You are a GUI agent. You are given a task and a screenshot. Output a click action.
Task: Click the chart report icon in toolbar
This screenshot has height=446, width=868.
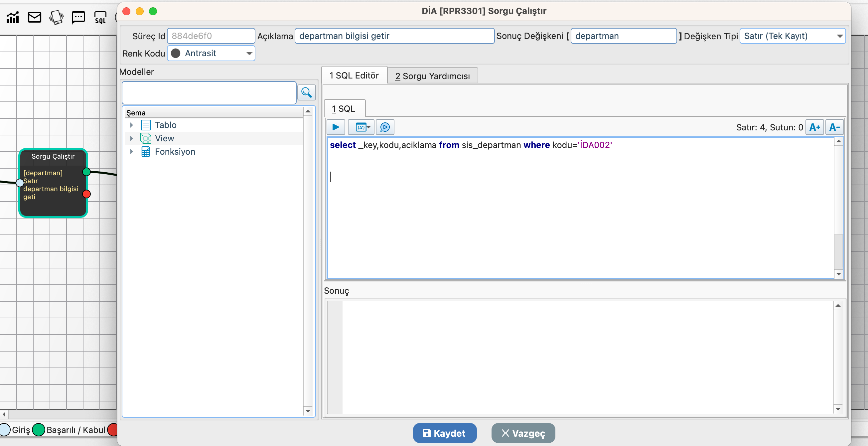[12, 17]
